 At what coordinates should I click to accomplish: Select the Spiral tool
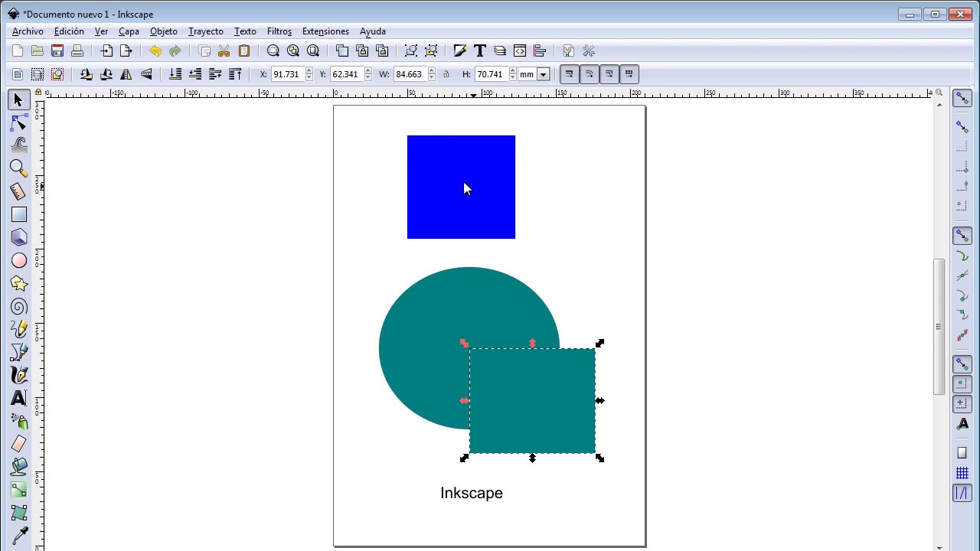19,306
